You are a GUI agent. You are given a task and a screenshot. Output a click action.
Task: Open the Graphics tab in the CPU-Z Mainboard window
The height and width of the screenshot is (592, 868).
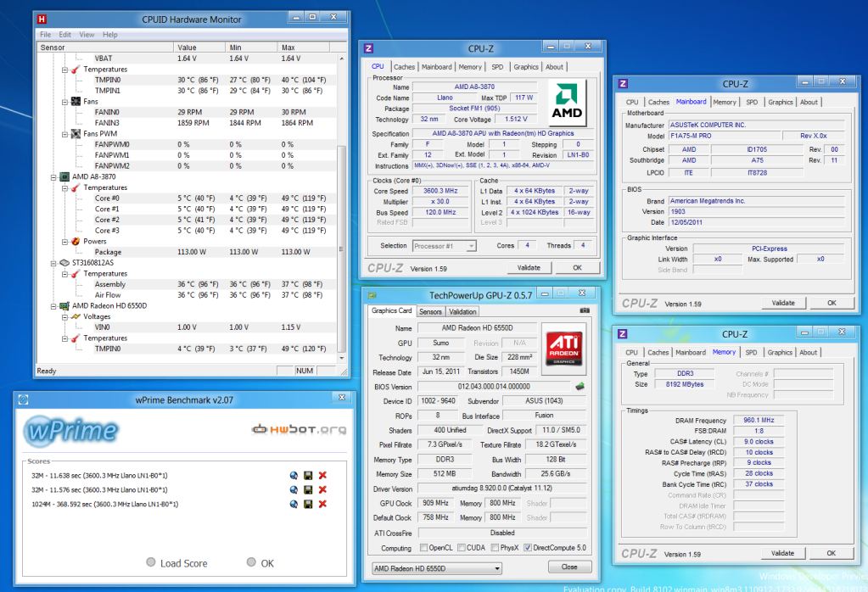(780, 103)
